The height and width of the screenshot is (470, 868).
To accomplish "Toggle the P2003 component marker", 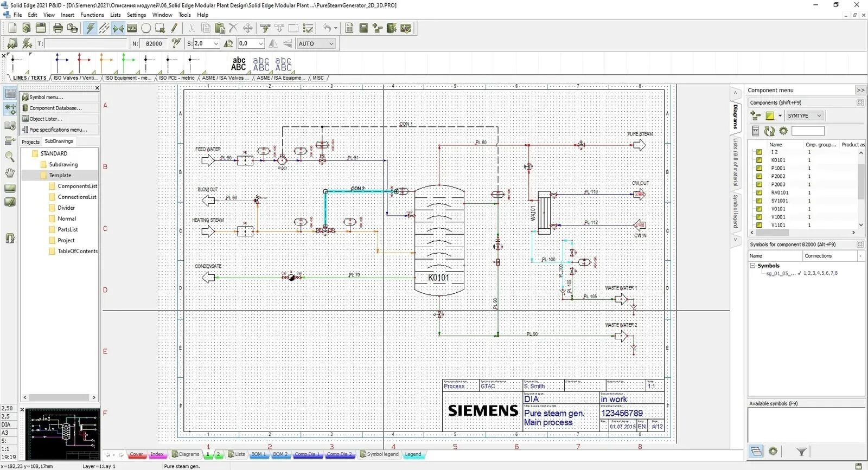I will coord(759,184).
